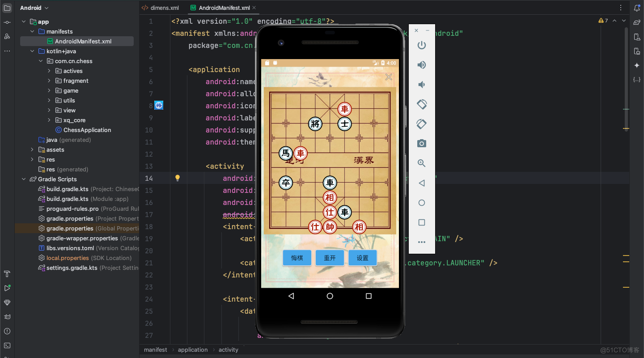Rotate emulator left
Screen dimensions: 644x358
coord(421,104)
